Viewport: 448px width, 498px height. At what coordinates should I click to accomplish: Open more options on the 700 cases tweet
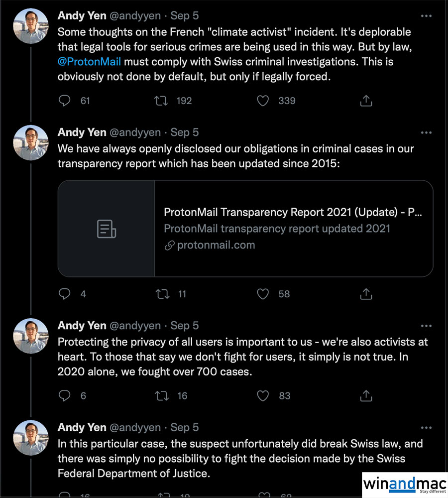[x=426, y=326]
